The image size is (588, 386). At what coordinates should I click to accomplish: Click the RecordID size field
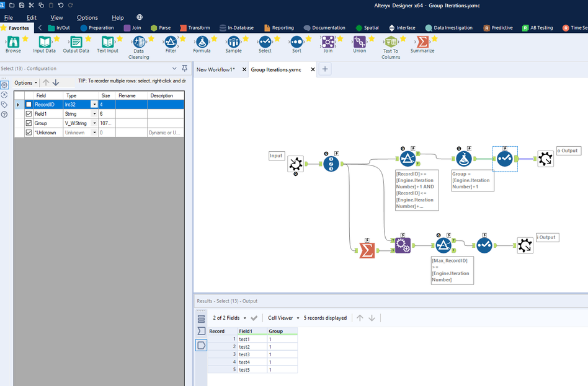pos(107,105)
